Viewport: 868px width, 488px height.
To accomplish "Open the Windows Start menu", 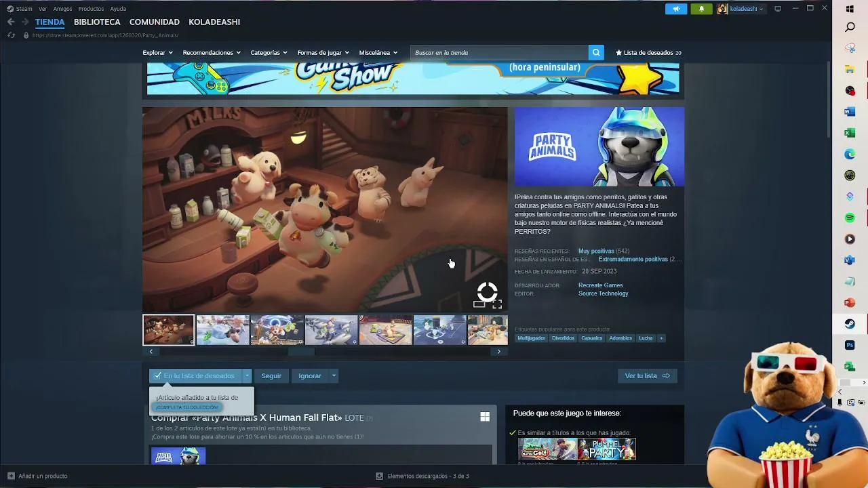I will click(850, 9).
